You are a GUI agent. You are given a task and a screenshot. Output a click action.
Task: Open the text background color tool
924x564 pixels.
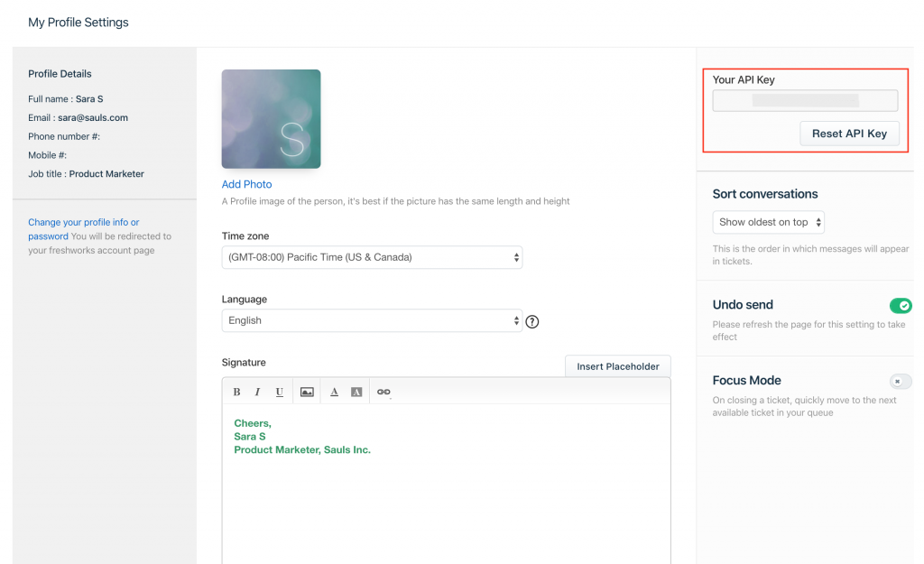click(356, 393)
